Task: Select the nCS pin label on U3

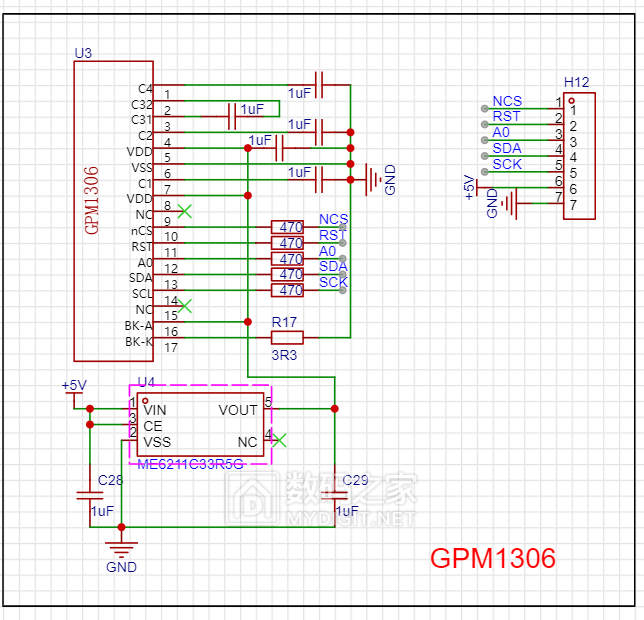Action: (x=142, y=231)
